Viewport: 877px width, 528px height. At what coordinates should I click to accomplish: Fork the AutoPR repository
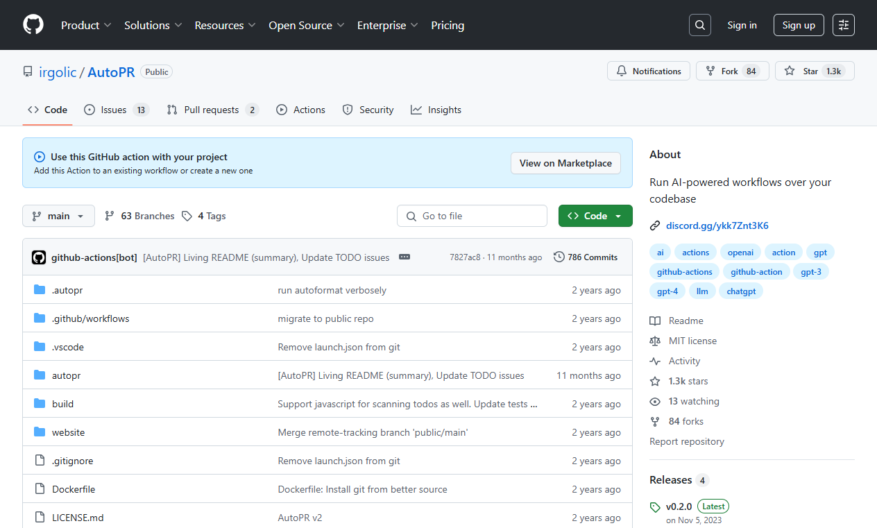733,71
